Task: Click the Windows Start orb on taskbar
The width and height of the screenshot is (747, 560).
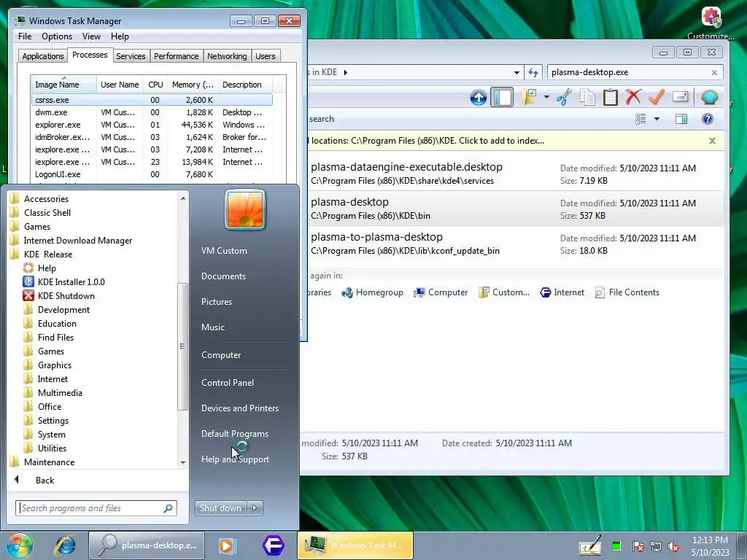Action: point(19,545)
